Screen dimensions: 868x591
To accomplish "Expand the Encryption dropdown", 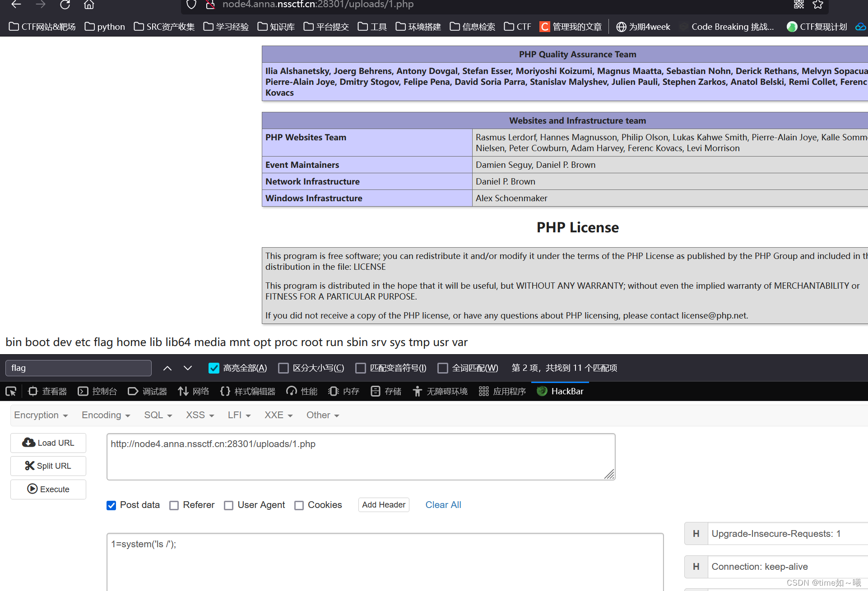I will coord(41,415).
